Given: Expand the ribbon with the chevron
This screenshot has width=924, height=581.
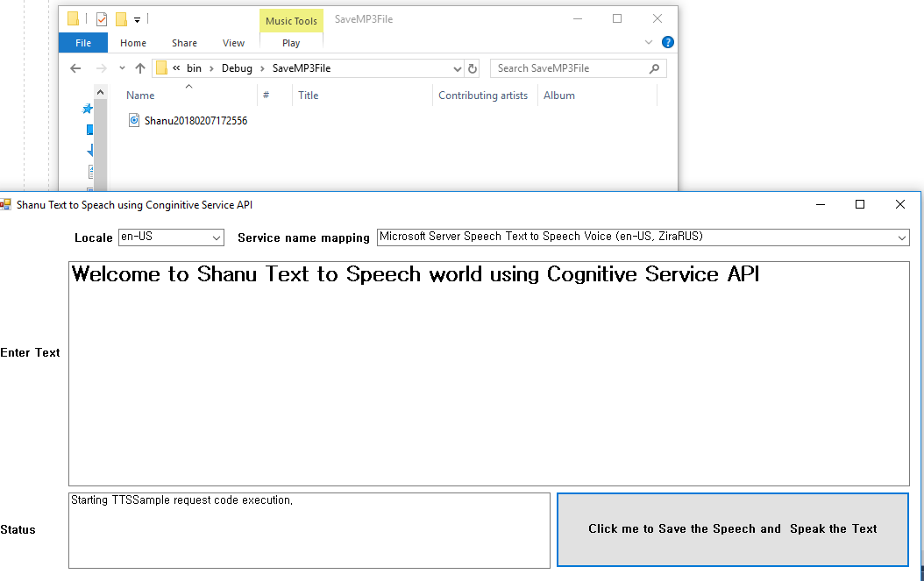Looking at the screenshot, I should click(x=648, y=42).
